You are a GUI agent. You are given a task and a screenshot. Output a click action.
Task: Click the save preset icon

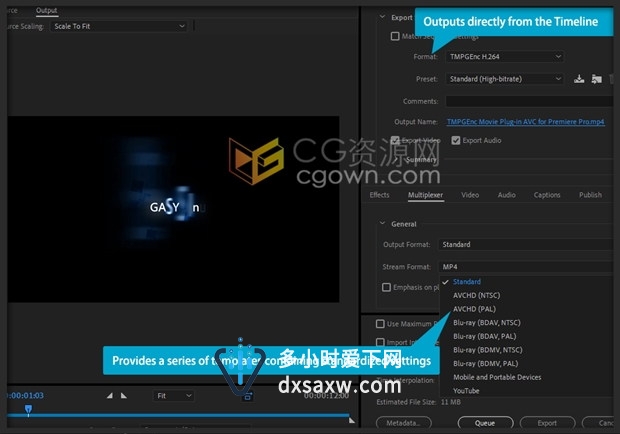579,79
